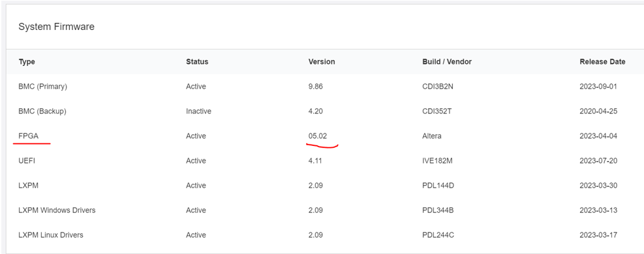
Task: Click the Type column header
Action: pyautogui.click(x=27, y=62)
